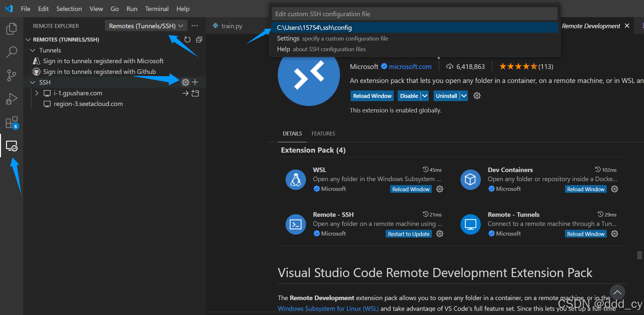
Task: Open Remote Development extension settings gear
Action: [x=477, y=96]
